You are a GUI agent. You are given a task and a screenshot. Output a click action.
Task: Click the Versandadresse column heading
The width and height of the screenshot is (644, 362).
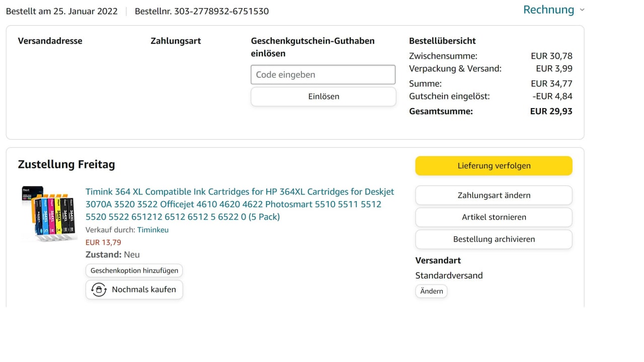coord(50,41)
